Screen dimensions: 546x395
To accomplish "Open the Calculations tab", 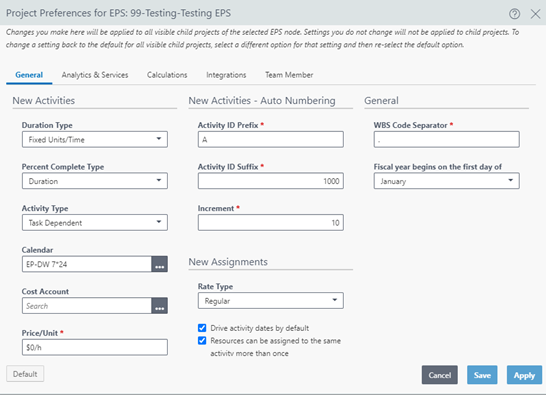I will tap(167, 75).
